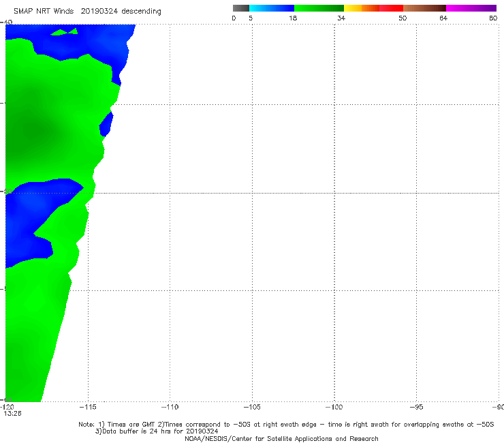Click the swath time label "13:26"
The height and width of the screenshot is (443, 504).
pos(12,414)
